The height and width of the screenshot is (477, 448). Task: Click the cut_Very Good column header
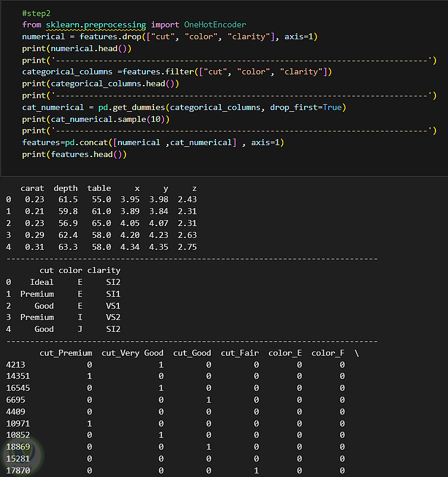click(x=132, y=353)
